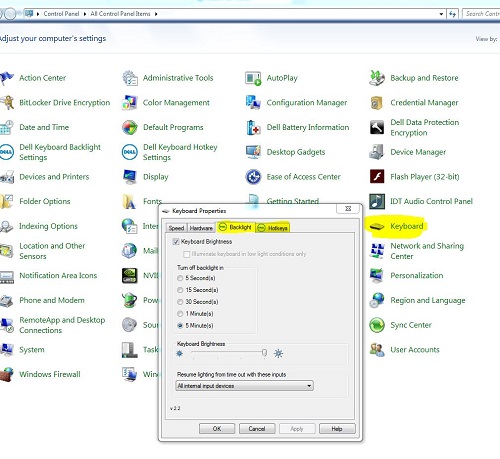This screenshot has width=500, height=459.
Task: Select the Backlight tab
Action: point(236,227)
